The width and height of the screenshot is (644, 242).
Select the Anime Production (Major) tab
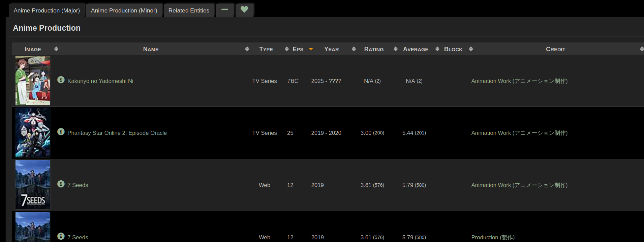pyautogui.click(x=47, y=10)
